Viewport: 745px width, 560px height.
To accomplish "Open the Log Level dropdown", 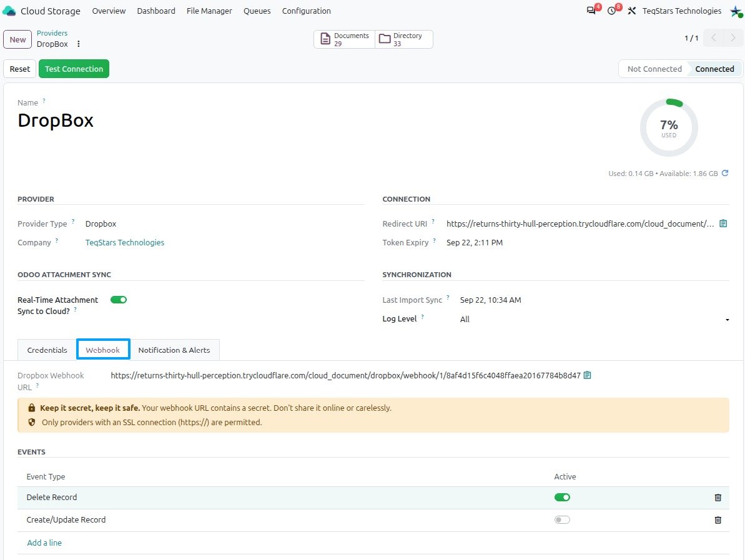I will pos(595,319).
